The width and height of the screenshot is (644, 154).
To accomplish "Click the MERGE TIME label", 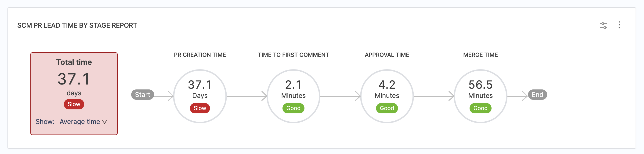I will (x=480, y=55).
